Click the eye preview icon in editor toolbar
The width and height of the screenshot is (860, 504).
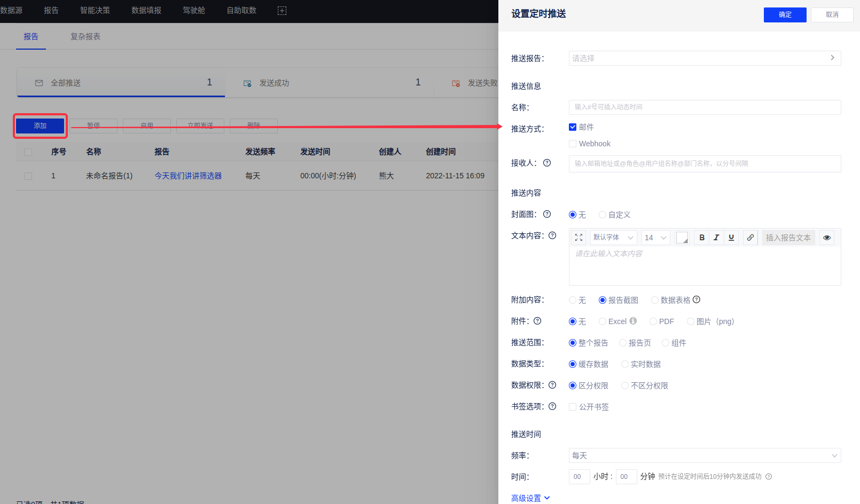(827, 238)
